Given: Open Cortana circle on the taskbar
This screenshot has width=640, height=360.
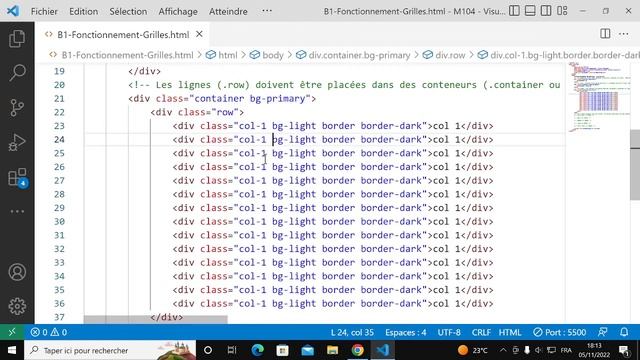Looking at the screenshot, I should coord(208,350).
